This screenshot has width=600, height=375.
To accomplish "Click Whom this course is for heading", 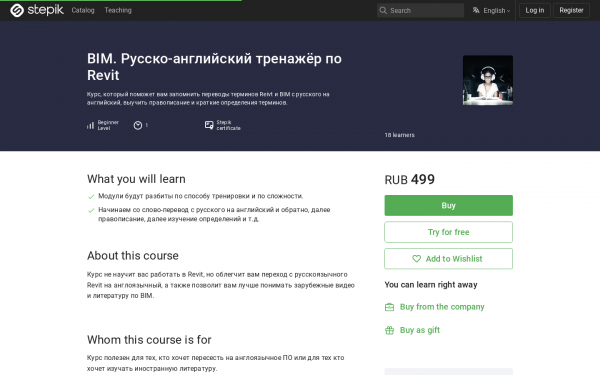I will pos(149,340).
